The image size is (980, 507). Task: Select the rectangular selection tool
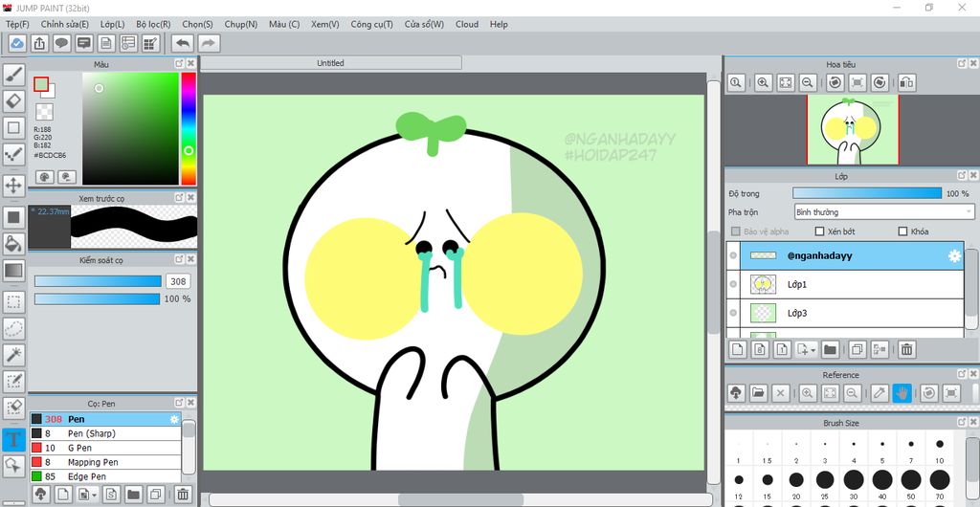(13, 303)
